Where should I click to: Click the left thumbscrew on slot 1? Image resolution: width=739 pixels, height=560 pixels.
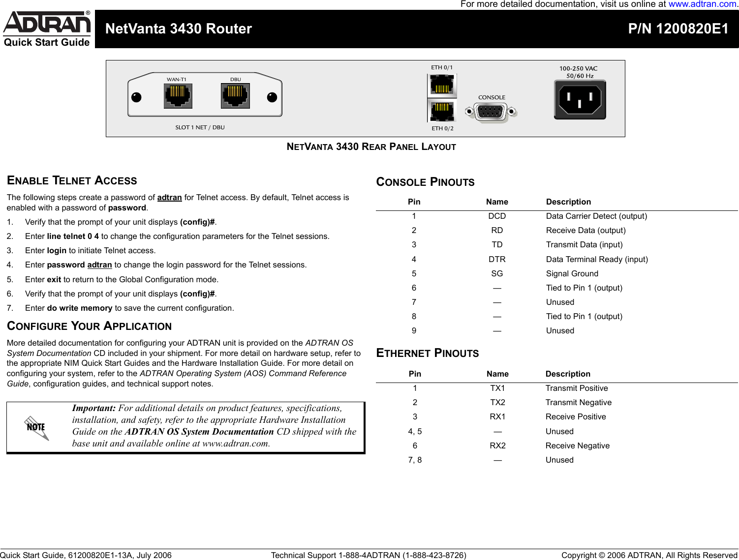(x=136, y=97)
